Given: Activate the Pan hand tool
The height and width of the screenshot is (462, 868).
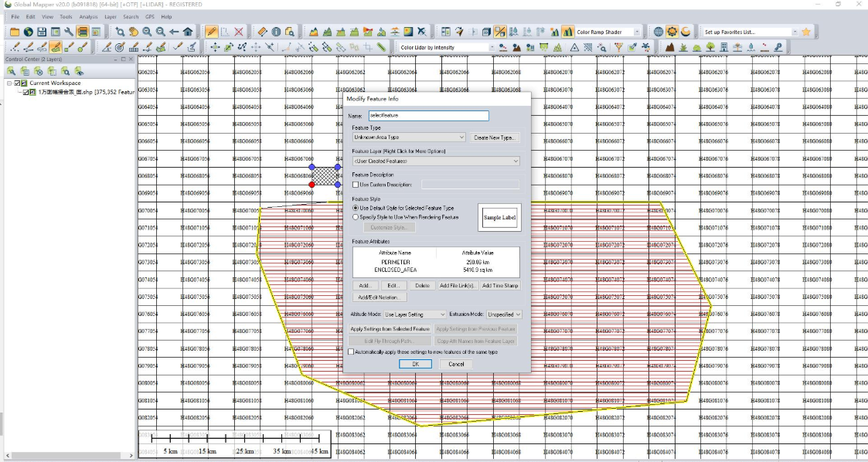Looking at the screenshot, I should pyautogui.click(x=134, y=32).
